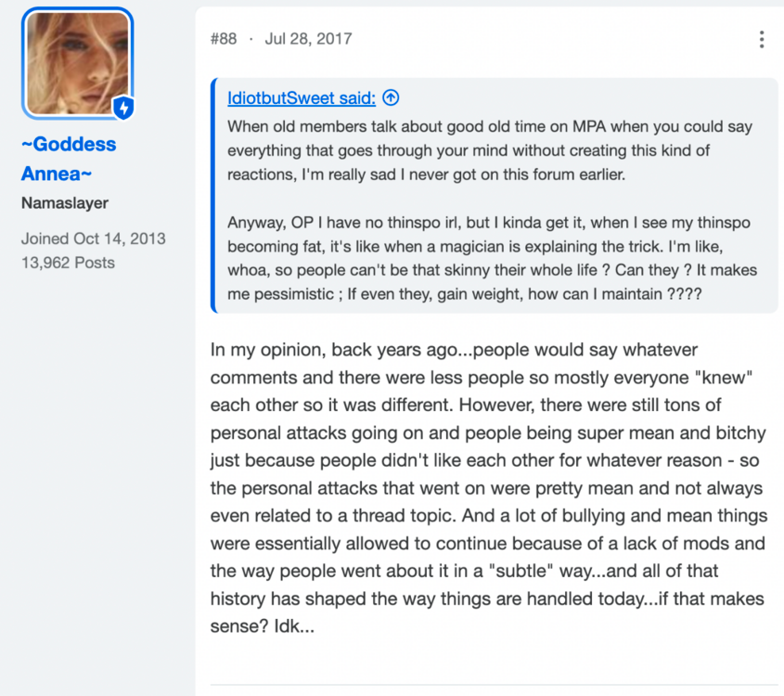Visit the ~Goddess Annea~ profile link
This screenshot has height=696, width=784.
(69, 159)
